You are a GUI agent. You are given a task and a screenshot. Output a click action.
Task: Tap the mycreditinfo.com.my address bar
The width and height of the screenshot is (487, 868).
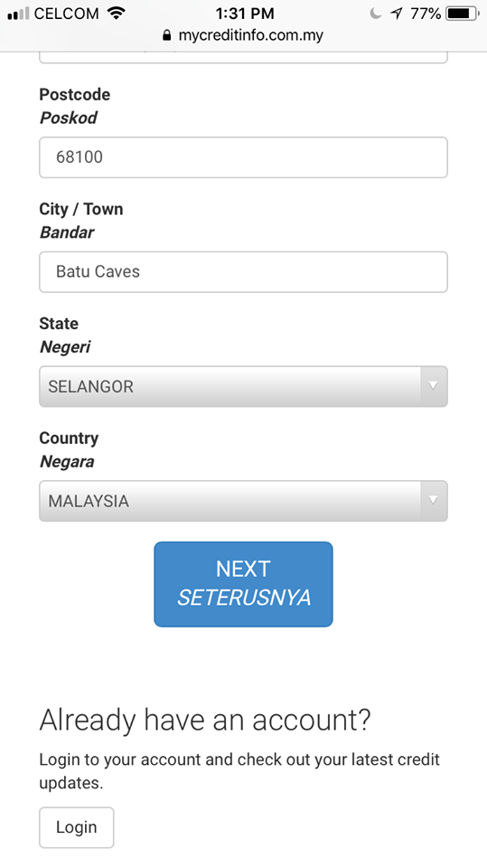click(244, 36)
